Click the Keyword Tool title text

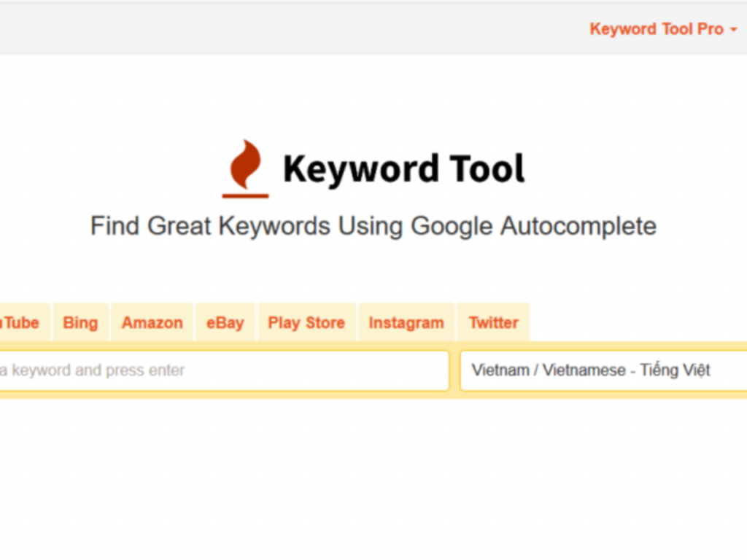(x=403, y=169)
